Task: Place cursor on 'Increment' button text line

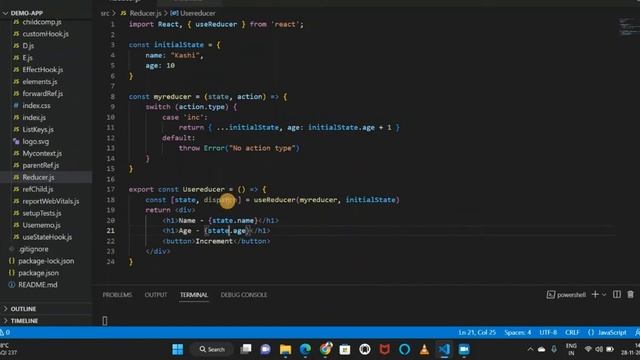Action: coord(214,241)
